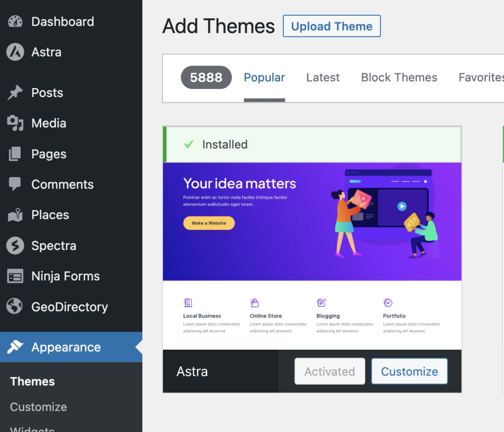Click the Pages icon in sidebar
Viewport: 504px width, 432px height.
tap(15, 154)
